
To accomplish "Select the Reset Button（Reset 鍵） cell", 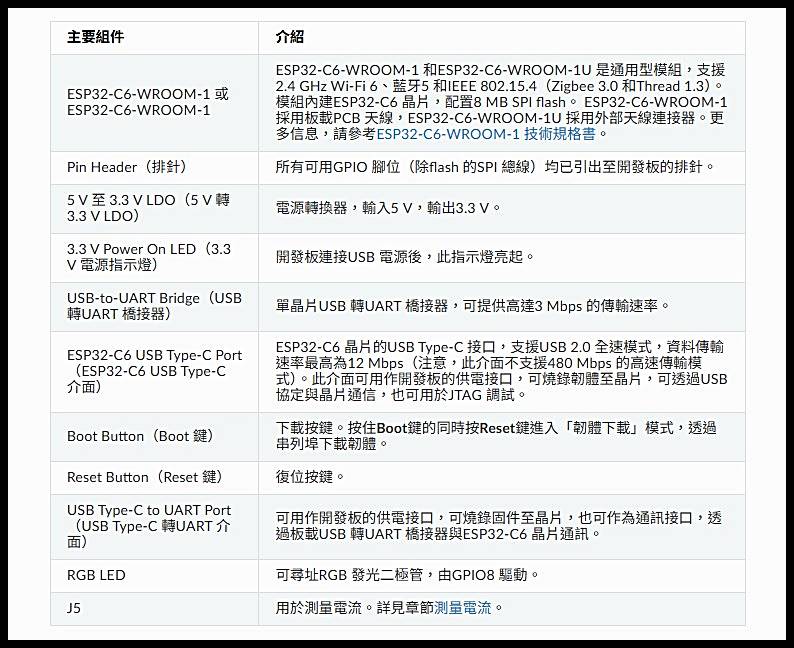I will click(154, 477).
